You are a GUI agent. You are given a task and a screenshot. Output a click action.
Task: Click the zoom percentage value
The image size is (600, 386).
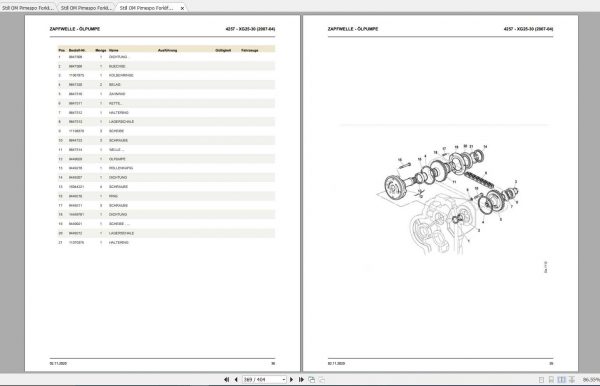click(591, 379)
